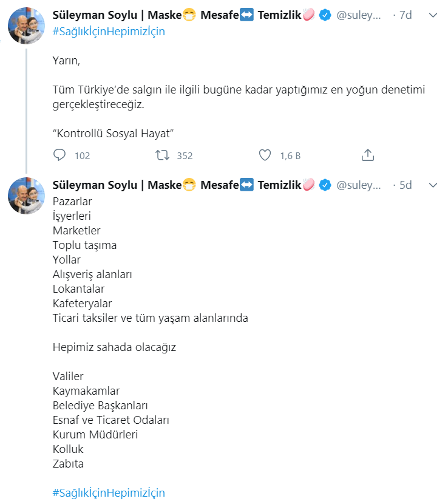Open profile picture on second tweet
This screenshot has width=448, height=504.
[26, 196]
